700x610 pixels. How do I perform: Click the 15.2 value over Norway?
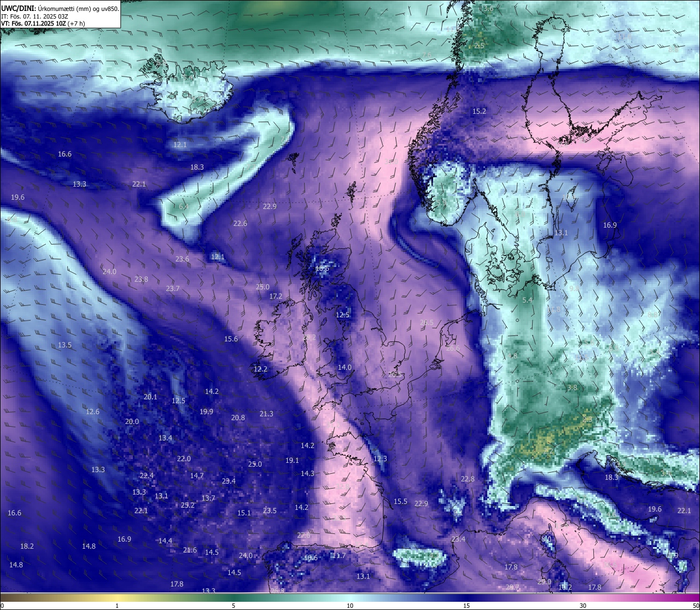pyautogui.click(x=479, y=111)
